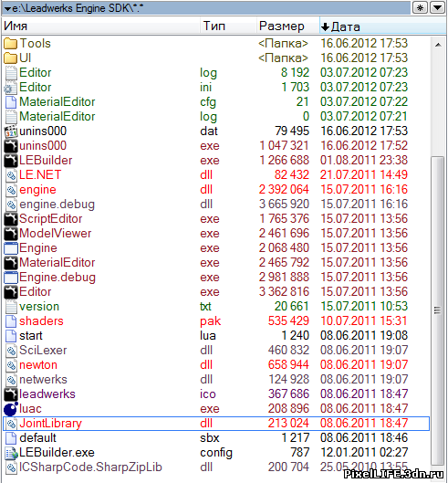Click the UI folder icon
Screen dimensions: 448x483
pyautogui.click(x=10, y=58)
